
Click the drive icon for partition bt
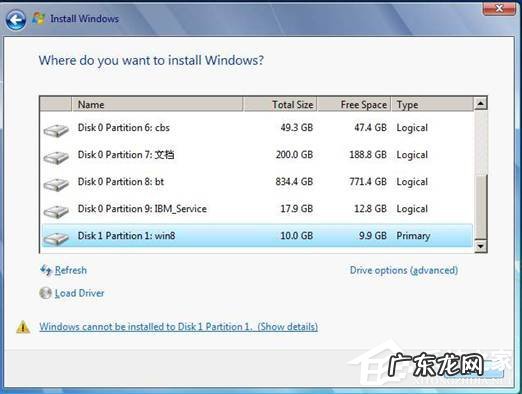tap(56, 184)
